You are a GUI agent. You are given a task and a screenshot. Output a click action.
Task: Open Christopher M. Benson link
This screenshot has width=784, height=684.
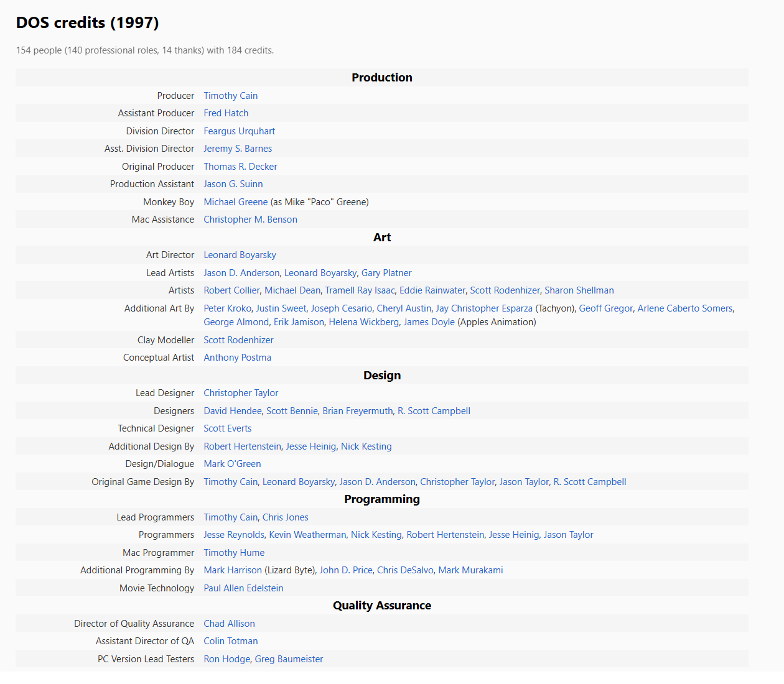pos(250,220)
